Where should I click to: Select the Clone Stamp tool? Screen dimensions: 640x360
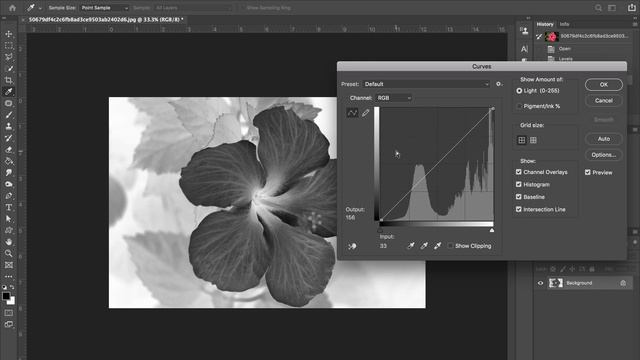tap(9, 126)
